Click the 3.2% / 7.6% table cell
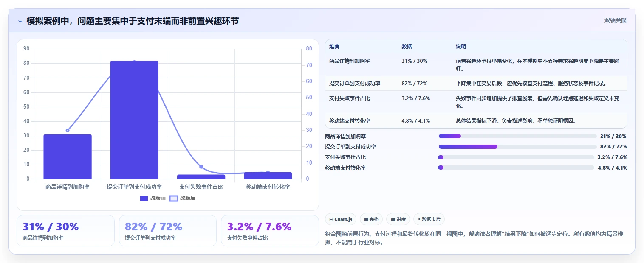644x263 pixels. [415, 98]
